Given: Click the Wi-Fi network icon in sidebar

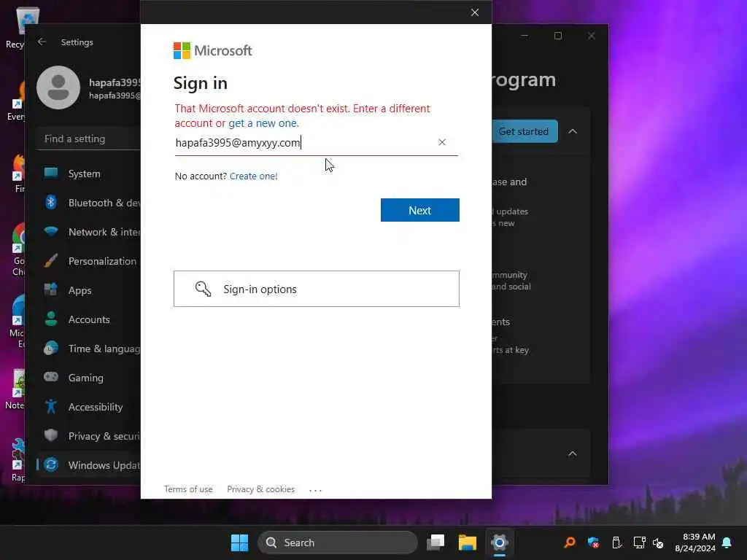Looking at the screenshot, I should 50,231.
